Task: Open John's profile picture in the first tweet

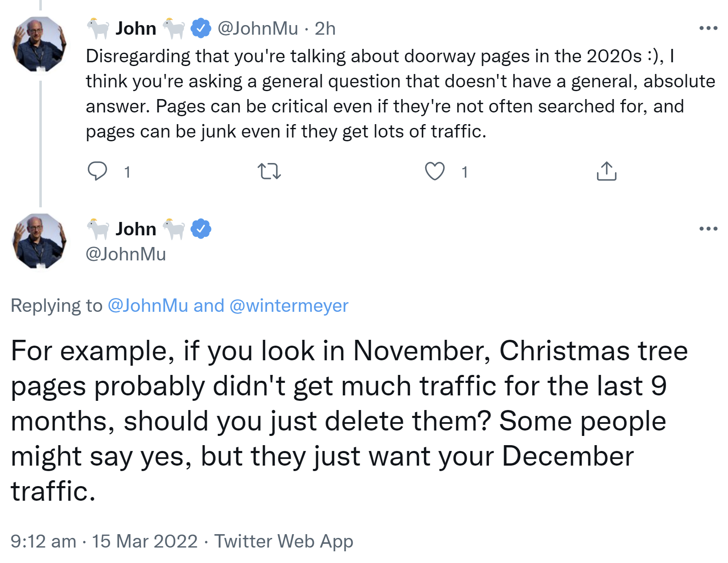Action: [x=40, y=44]
